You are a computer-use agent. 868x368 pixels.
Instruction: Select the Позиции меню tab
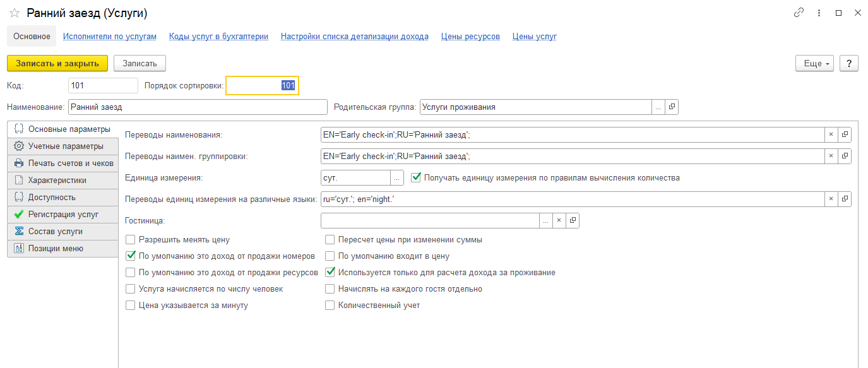62,249
